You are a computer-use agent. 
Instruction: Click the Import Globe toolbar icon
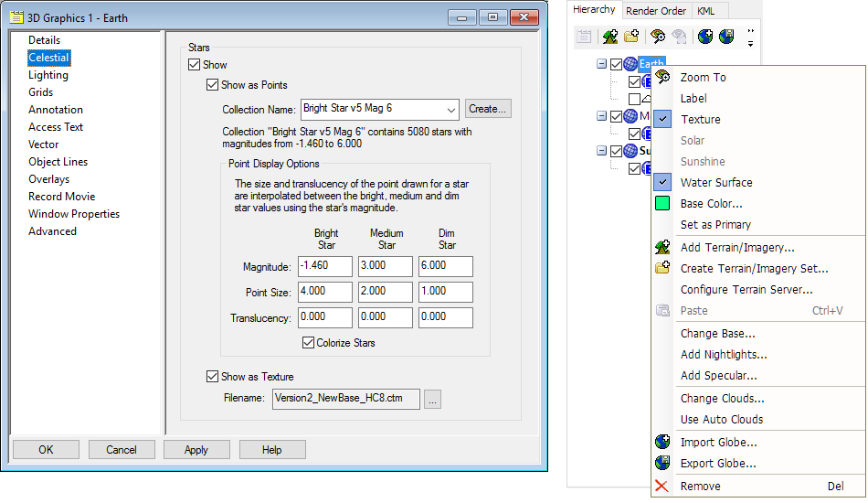tap(704, 37)
